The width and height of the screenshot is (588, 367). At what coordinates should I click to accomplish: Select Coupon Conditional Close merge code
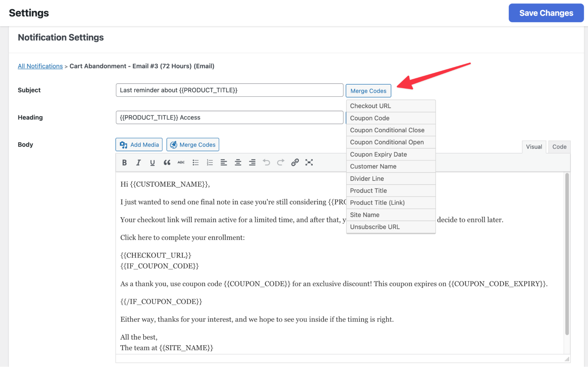391,130
